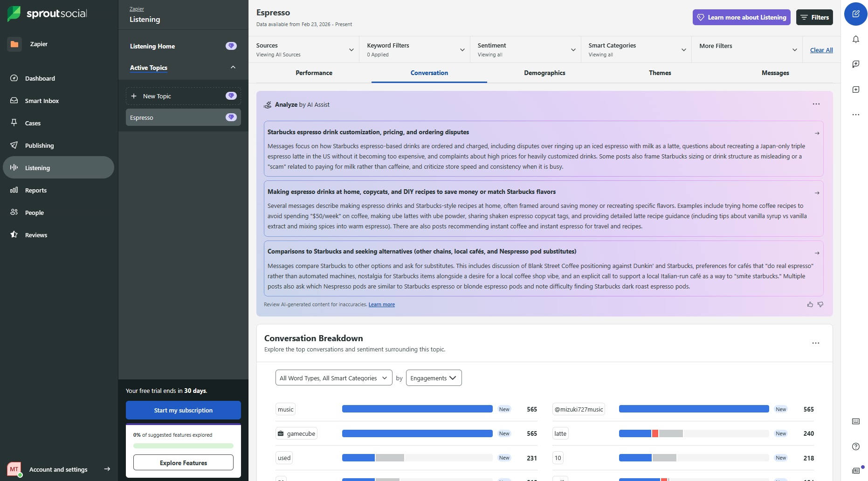Collapse the Active Topics section

point(233,68)
